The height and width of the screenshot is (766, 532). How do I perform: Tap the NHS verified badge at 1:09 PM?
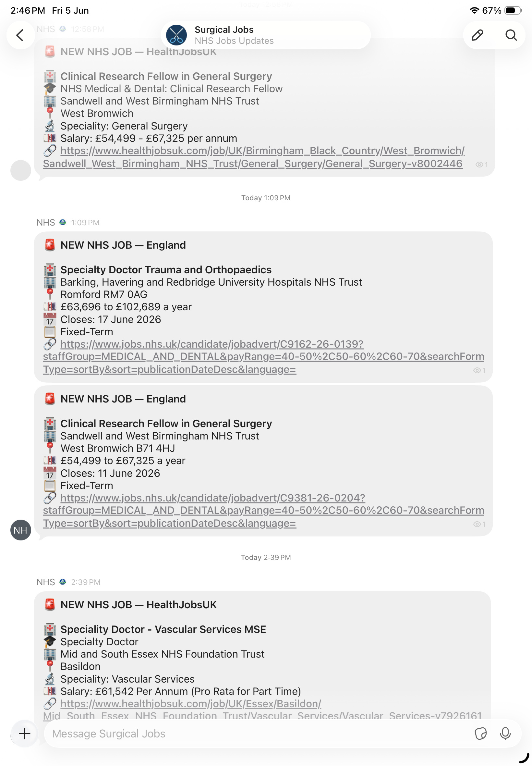click(x=63, y=222)
